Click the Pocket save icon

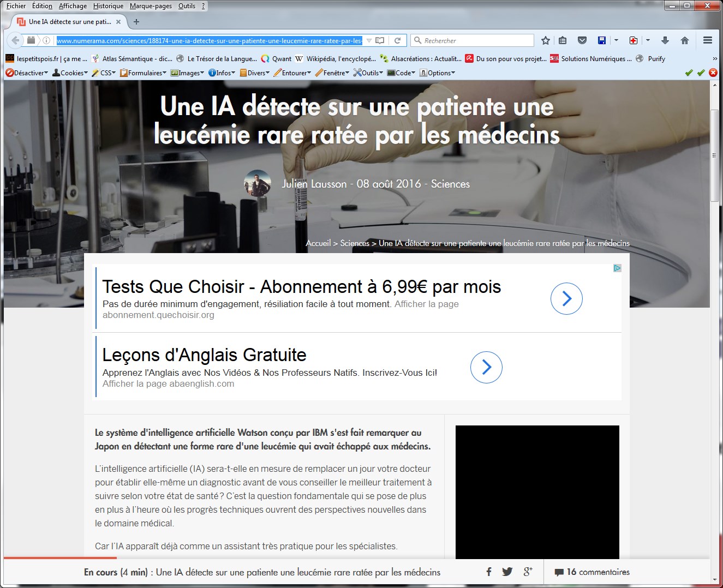[582, 40]
